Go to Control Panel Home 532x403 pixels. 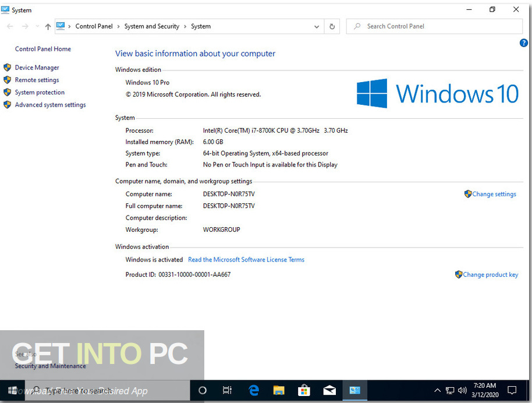tap(43, 49)
